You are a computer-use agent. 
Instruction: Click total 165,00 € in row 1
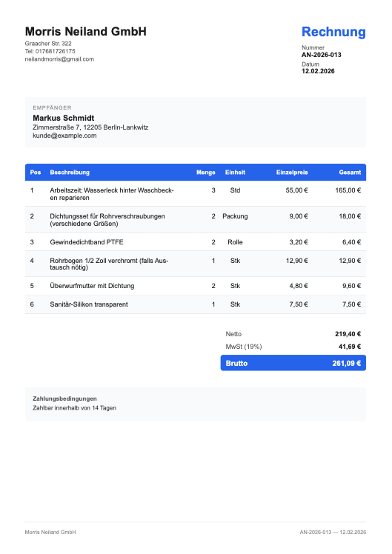tap(348, 190)
